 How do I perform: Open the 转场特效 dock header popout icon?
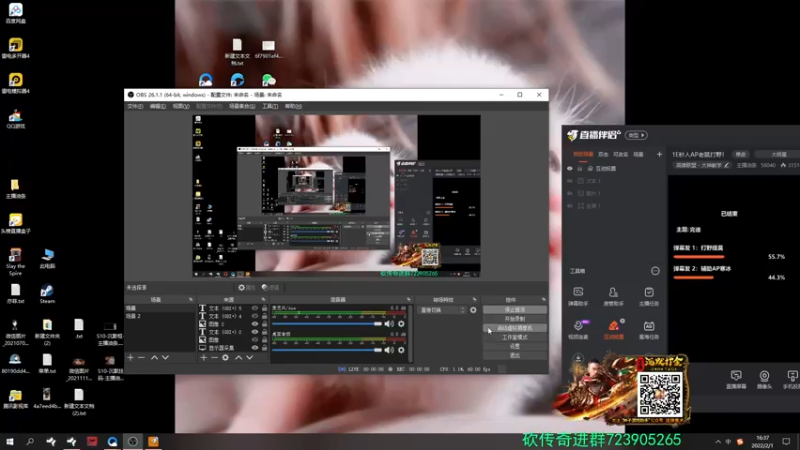click(x=474, y=299)
